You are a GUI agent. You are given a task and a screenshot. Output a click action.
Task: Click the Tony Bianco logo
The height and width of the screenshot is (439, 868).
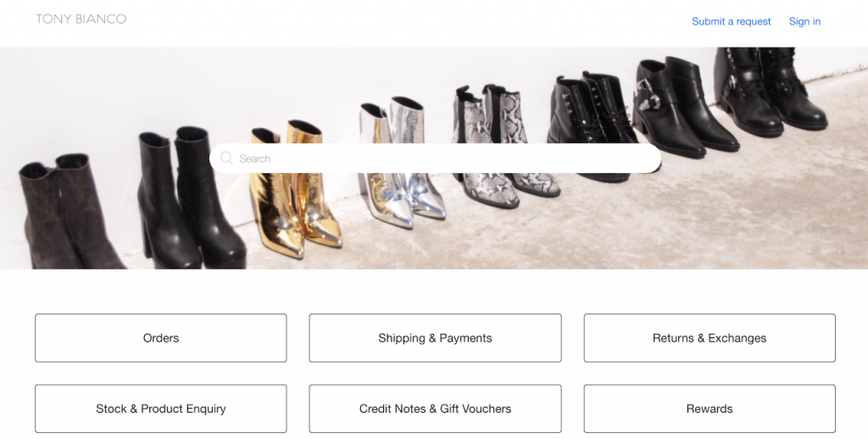click(81, 19)
